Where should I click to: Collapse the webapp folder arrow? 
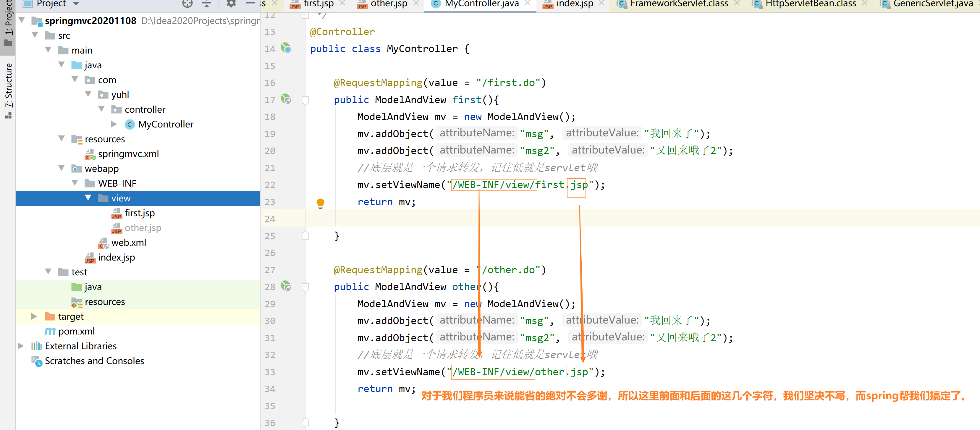coord(62,168)
